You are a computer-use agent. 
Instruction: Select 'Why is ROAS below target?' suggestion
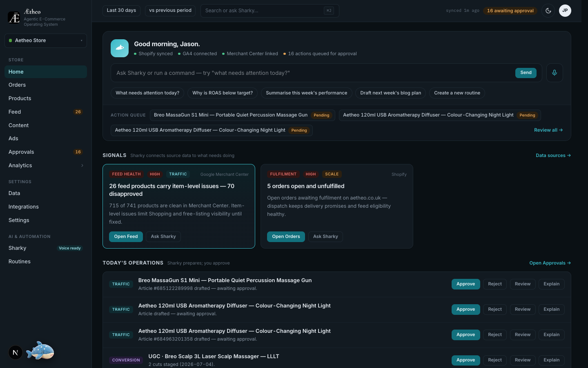tap(223, 93)
